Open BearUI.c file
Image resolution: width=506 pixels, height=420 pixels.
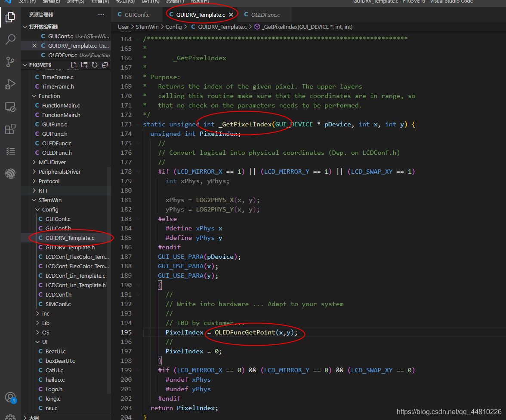click(x=56, y=351)
